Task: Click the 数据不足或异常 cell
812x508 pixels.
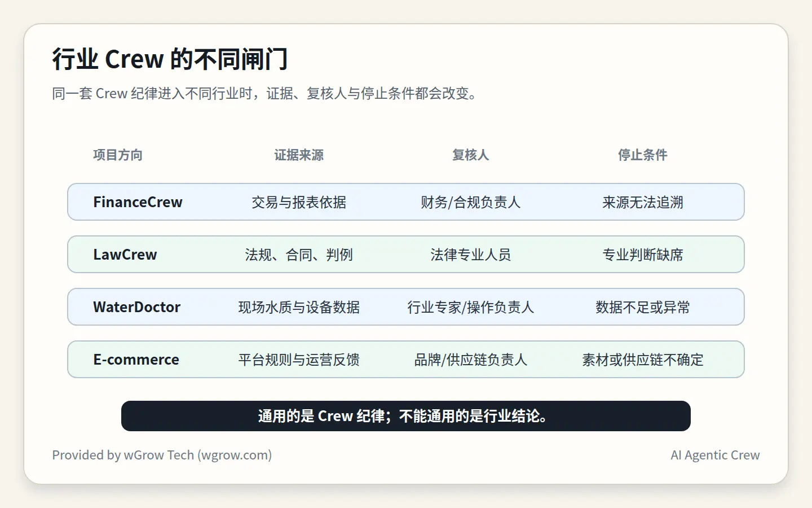Action: [x=643, y=307]
